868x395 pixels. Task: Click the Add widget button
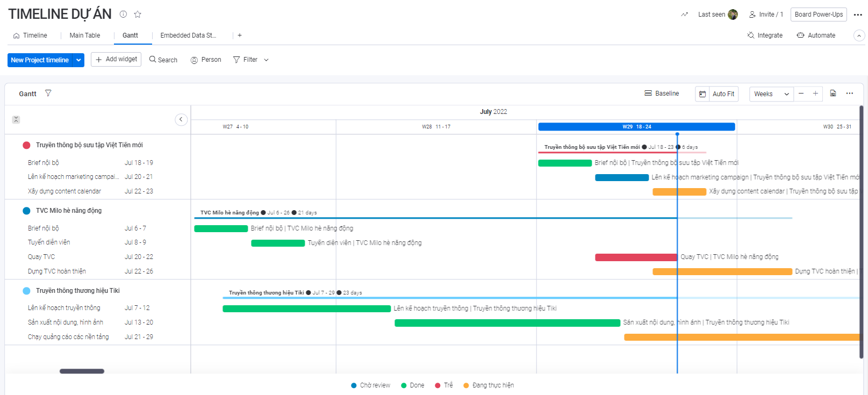[116, 60]
